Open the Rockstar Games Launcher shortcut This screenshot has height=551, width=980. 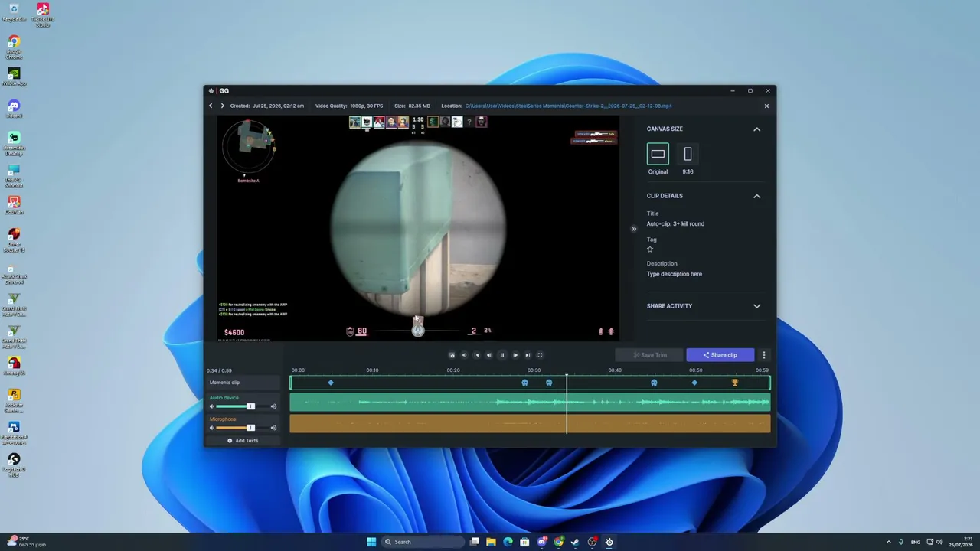14,400
